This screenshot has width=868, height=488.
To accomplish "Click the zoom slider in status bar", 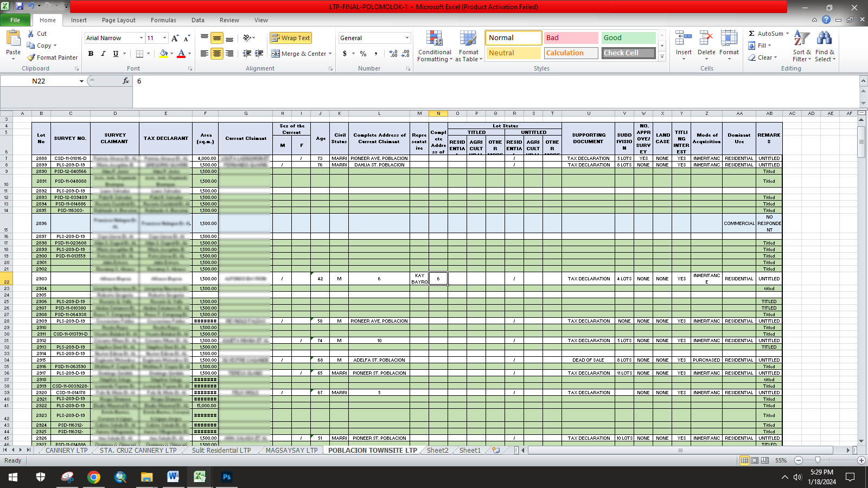I will click(x=818, y=460).
